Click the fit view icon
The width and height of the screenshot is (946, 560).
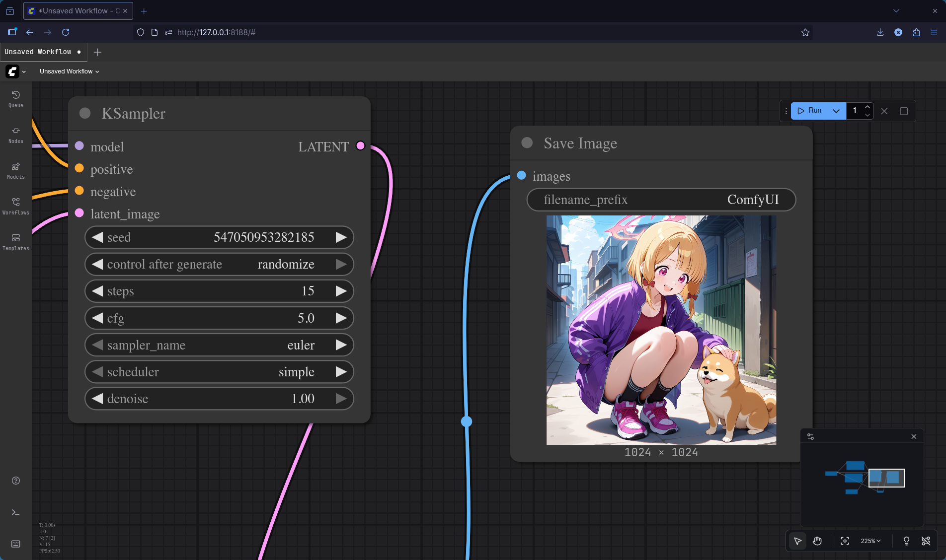coord(845,541)
